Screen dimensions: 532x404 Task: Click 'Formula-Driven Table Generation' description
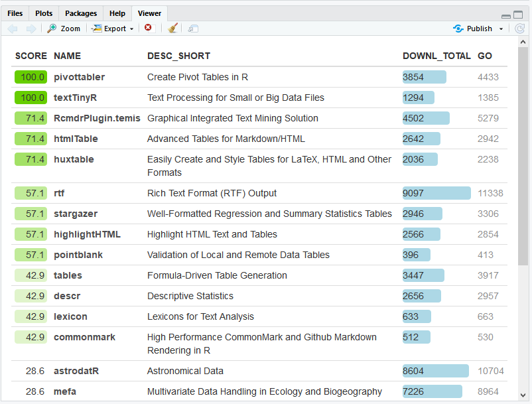[217, 275]
